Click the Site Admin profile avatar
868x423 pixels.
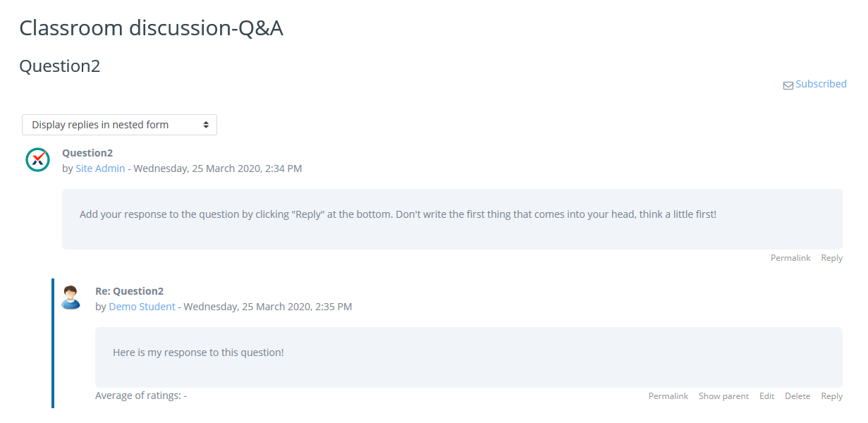[x=37, y=160]
